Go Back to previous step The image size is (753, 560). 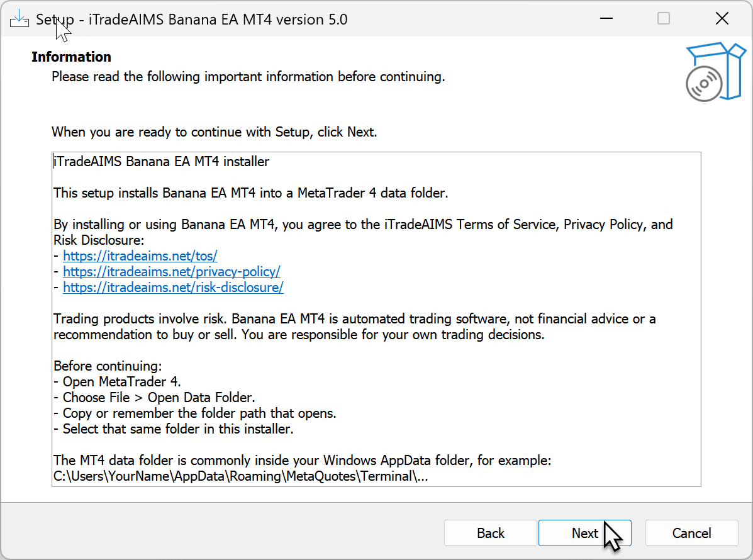point(490,532)
